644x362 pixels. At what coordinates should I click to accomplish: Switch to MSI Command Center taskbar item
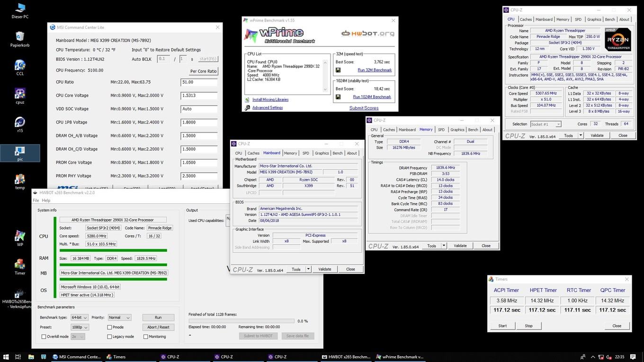(77, 357)
